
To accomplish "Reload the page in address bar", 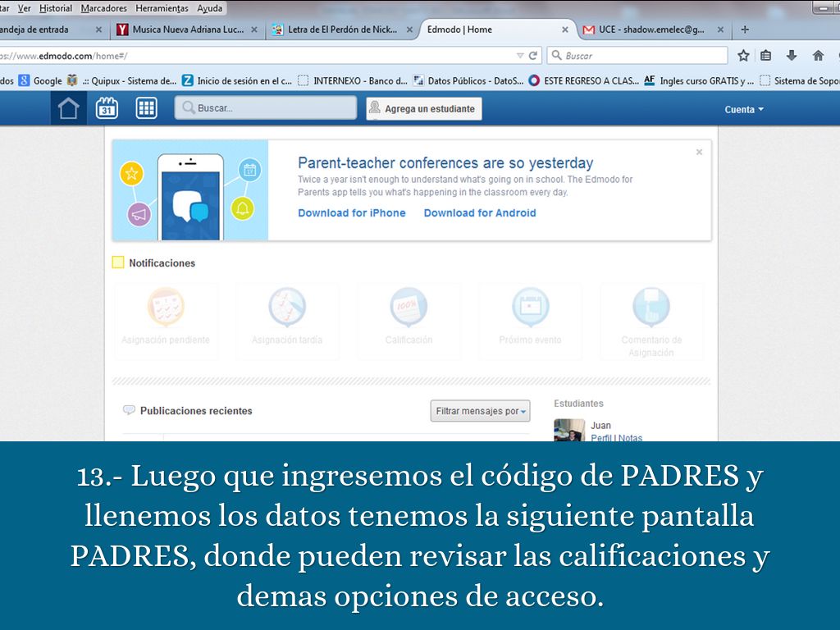I will 533,56.
